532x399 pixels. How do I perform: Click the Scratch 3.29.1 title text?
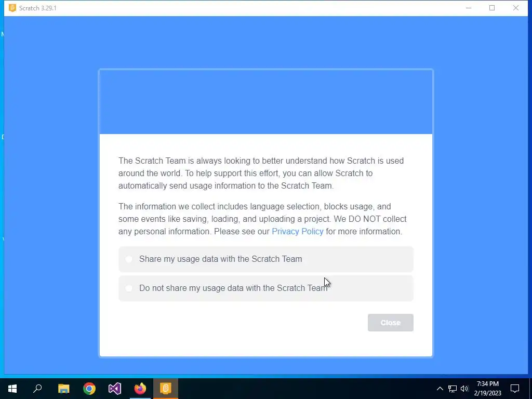[37, 8]
